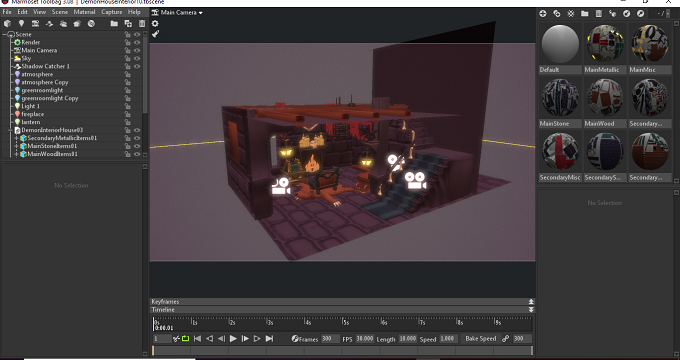Play the animation in the timeline

click(x=233, y=339)
